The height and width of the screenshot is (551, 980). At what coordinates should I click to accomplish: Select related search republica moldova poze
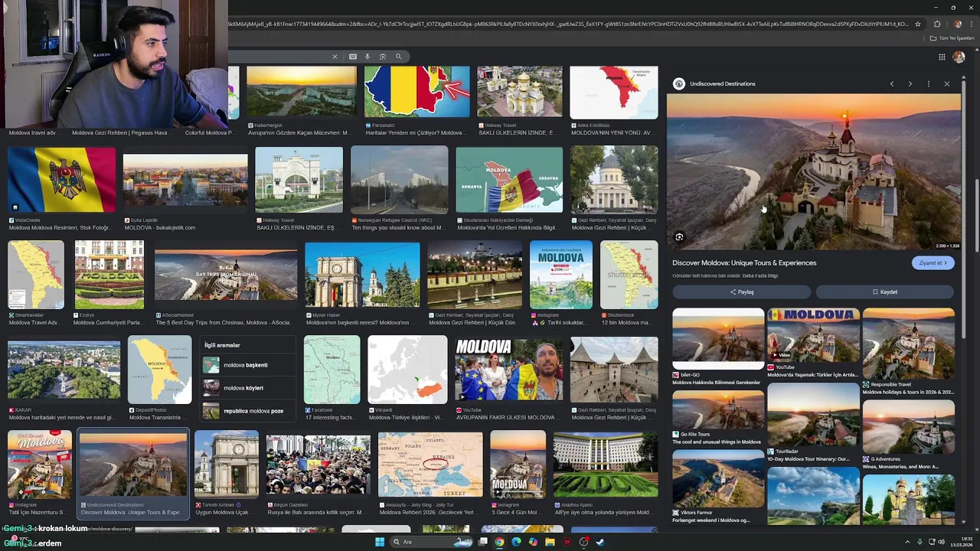coord(247,411)
